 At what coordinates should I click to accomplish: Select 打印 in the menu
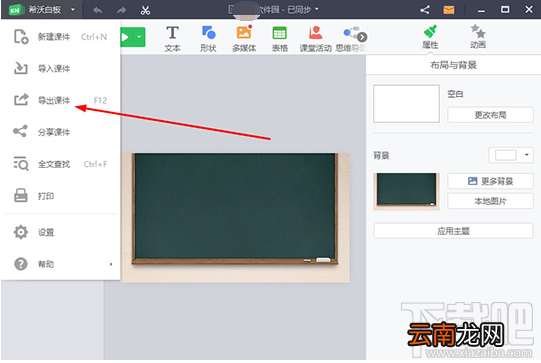[x=61, y=196]
